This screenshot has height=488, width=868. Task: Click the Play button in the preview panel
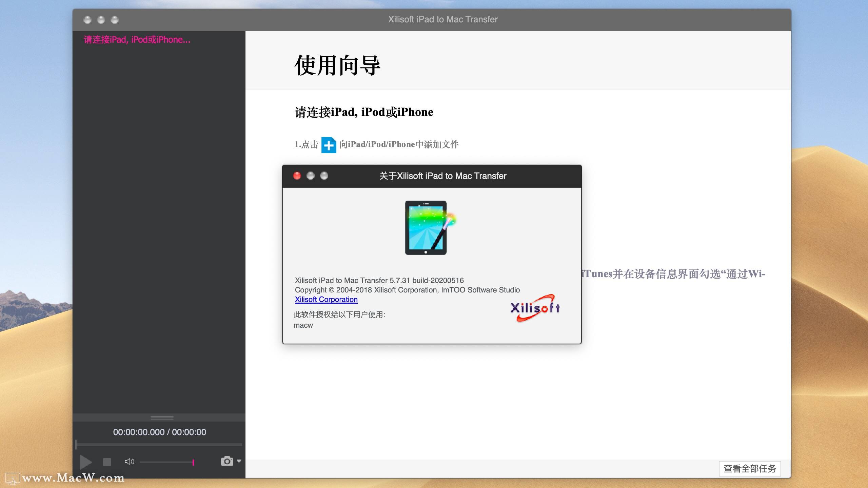[x=86, y=462]
